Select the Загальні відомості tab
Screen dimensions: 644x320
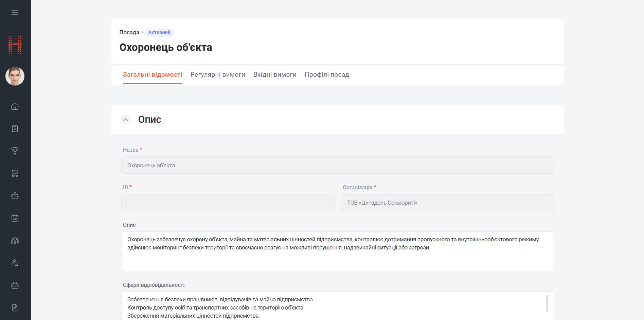(153, 75)
